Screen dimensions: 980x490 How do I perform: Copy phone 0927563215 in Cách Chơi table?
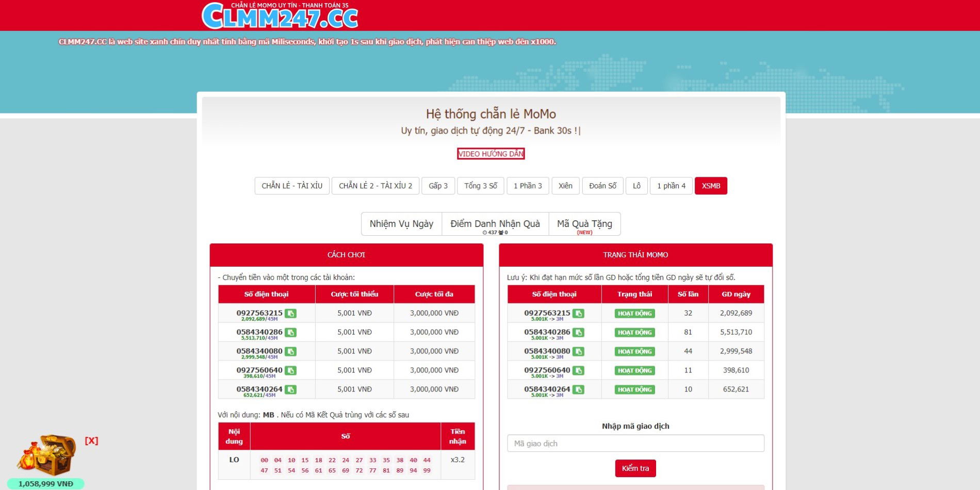pos(290,313)
